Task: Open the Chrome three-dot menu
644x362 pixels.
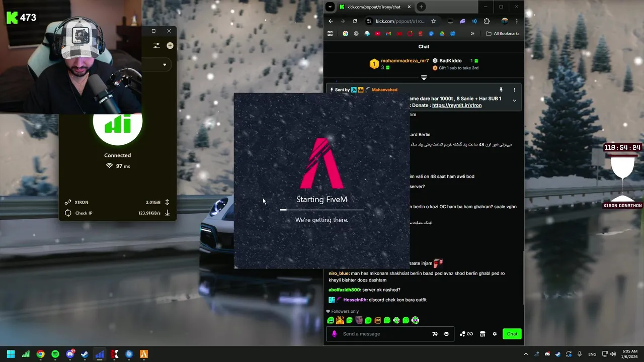Action: click(x=517, y=21)
